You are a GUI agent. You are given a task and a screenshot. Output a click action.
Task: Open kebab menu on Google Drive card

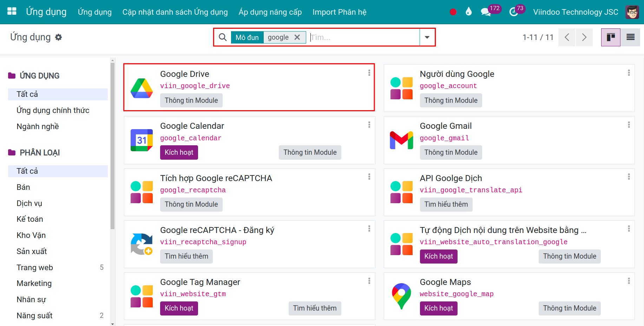click(369, 73)
